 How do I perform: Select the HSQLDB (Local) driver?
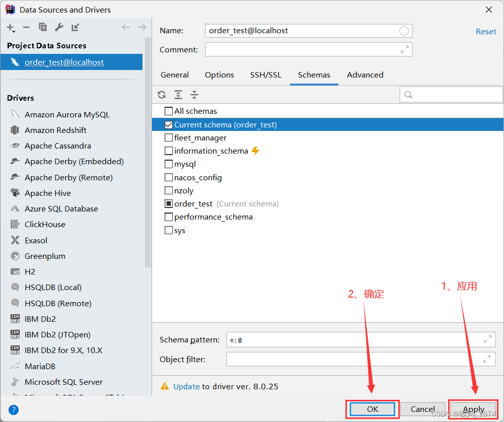click(53, 288)
